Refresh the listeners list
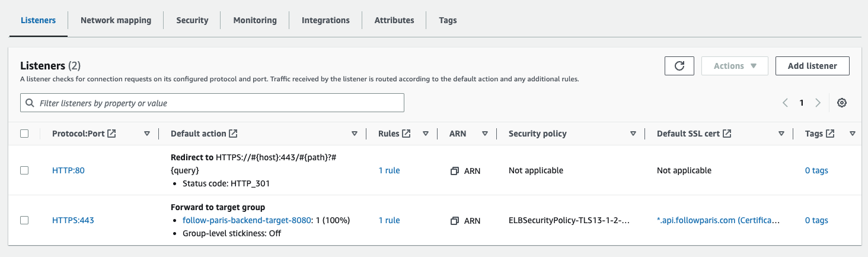This screenshot has width=868, height=257. click(679, 66)
